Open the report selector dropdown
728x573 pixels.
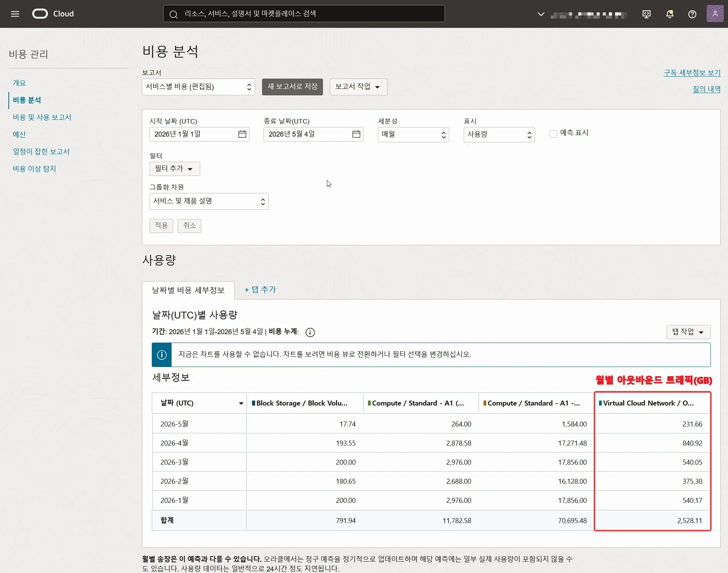(x=198, y=87)
